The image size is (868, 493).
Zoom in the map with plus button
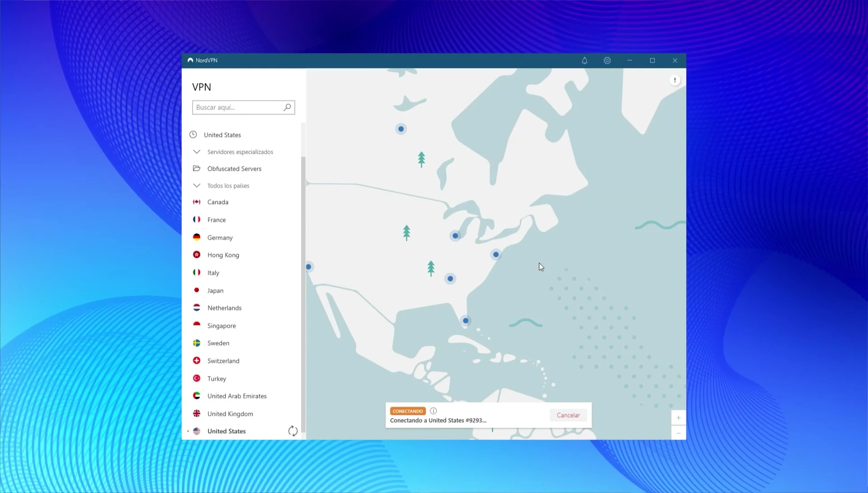point(679,417)
